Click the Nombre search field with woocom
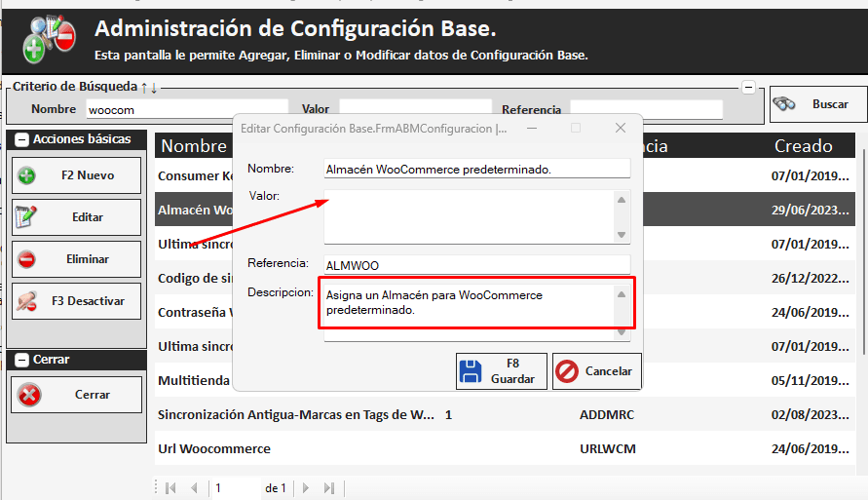Image resolution: width=868 pixels, height=500 pixels. (x=187, y=110)
